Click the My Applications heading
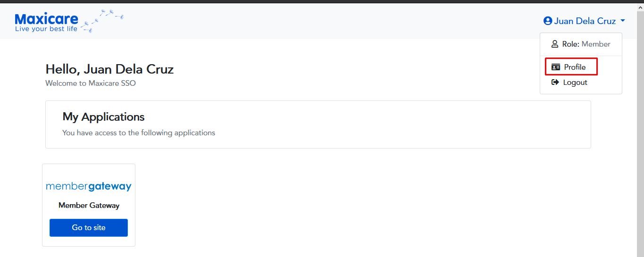This screenshot has width=644, height=257. click(103, 116)
